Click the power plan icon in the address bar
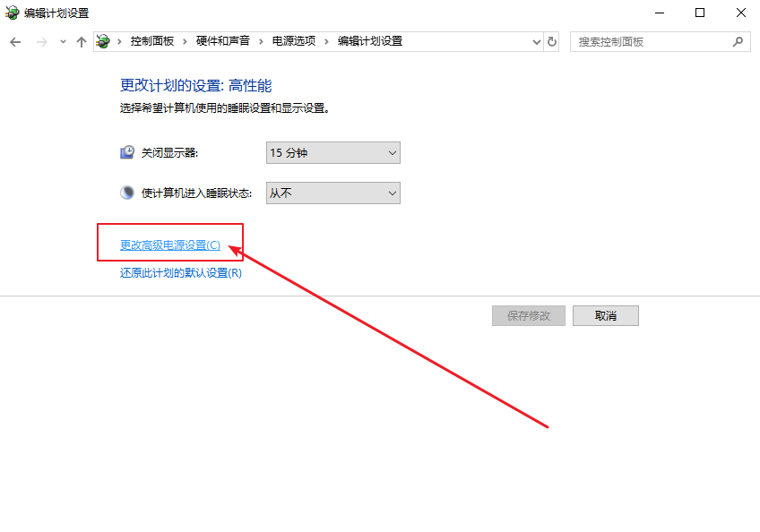The image size is (760, 532). coord(103,41)
